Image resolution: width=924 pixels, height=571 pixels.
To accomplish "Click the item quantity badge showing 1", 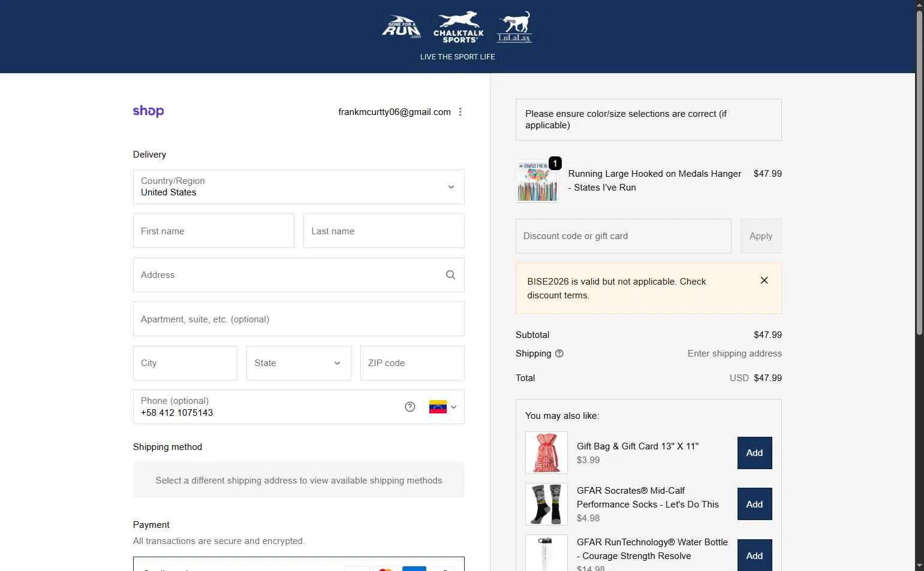I will 555,164.
